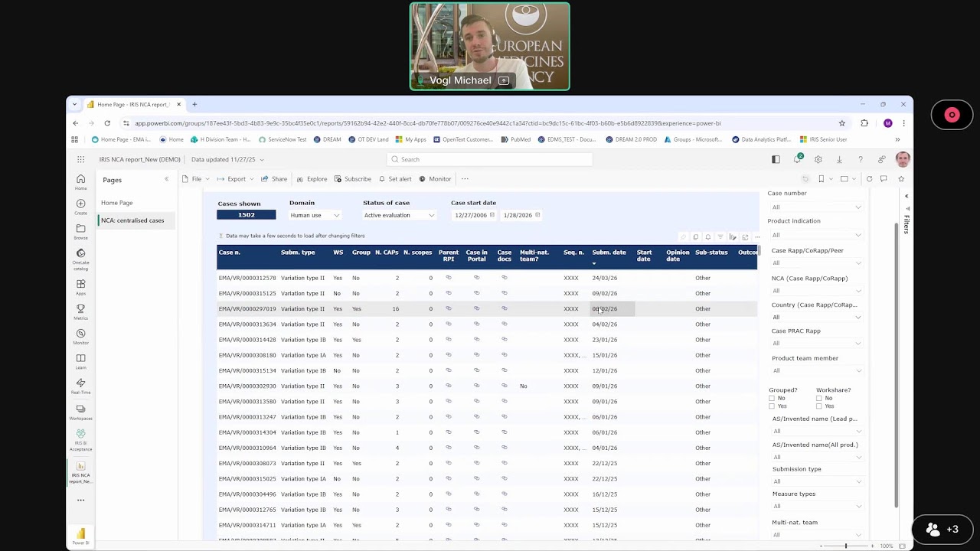Image resolution: width=980 pixels, height=551 pixels.
Task: Check Workshare? No checkbox
Action: click(x=819, y=398)
